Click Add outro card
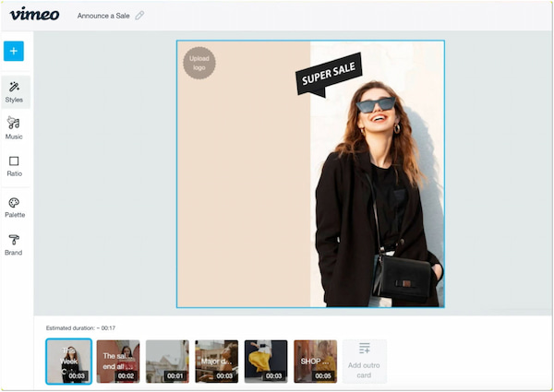The height and width of the screenshot is (392, 554). tap(365, 362)
